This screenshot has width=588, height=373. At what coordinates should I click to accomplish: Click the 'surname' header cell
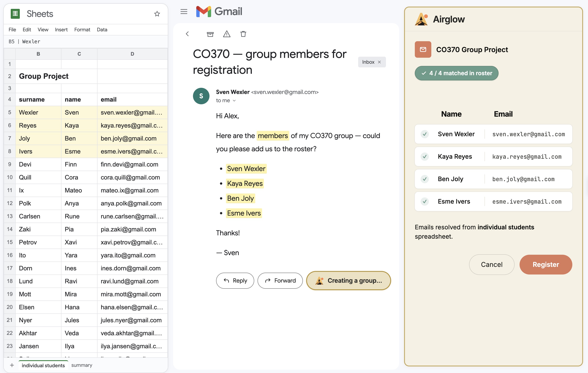[38, 99]
